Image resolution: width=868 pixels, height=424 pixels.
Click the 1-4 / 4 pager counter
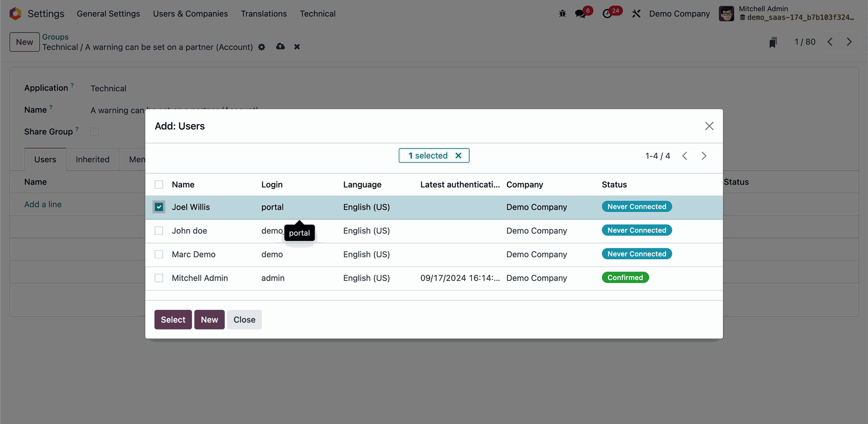pyautogui.click(x=658, y=156)
